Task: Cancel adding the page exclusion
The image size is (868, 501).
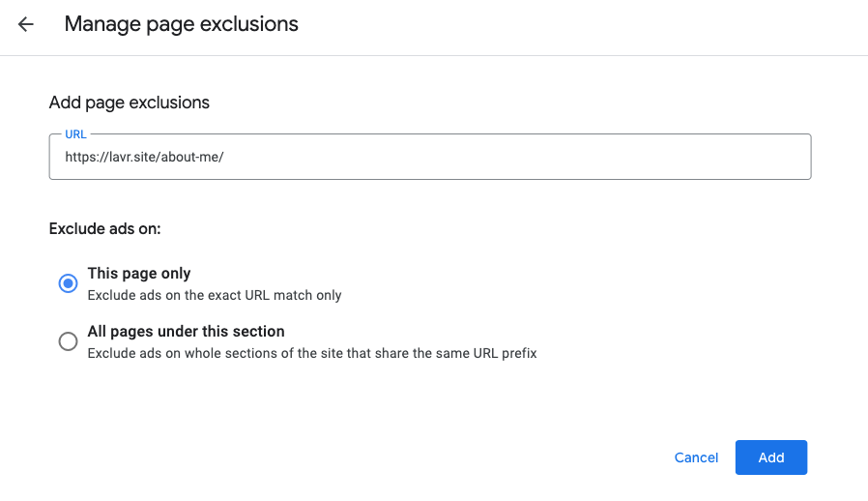Action: pos(696,457)
